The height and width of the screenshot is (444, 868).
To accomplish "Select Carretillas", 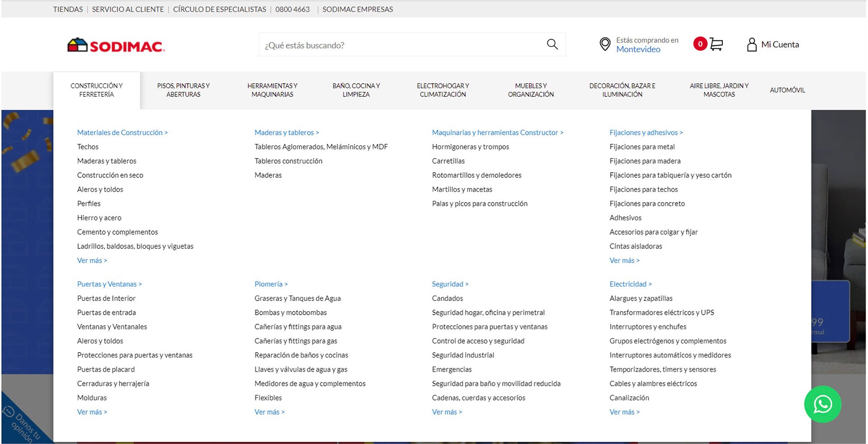I will [x=448, y=161].
